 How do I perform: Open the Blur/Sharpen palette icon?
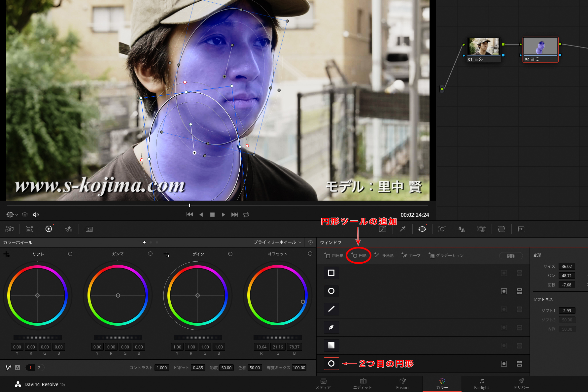(462, 229)
